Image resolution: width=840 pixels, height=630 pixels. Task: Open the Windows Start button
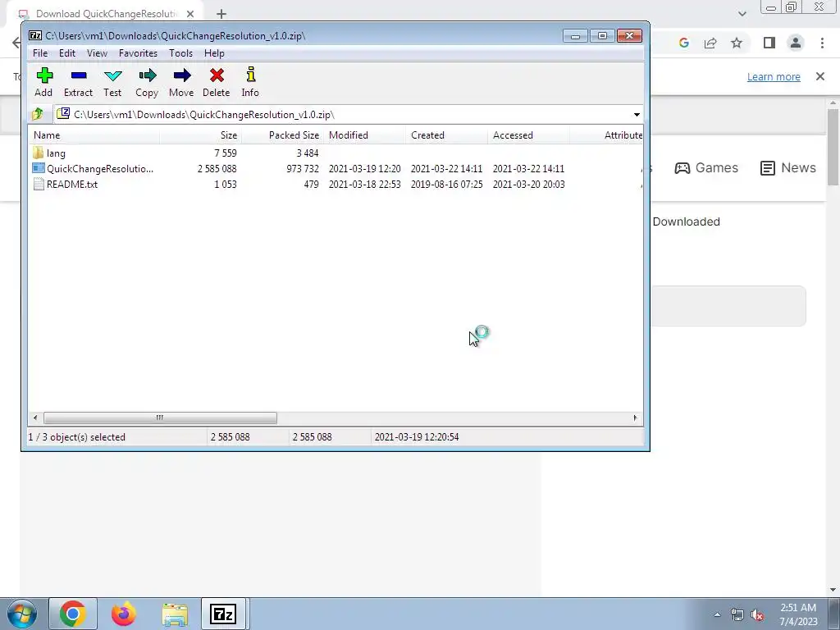tap(22, 614)
